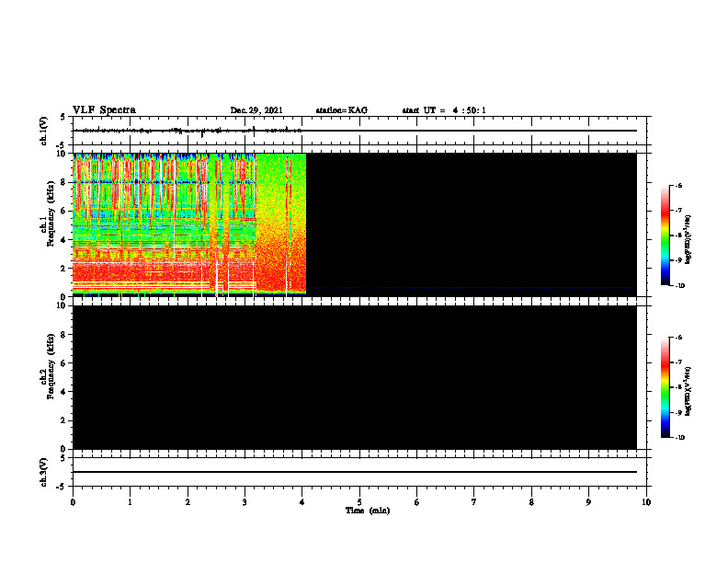Click the 'station=KAG' label

(341, 110)
